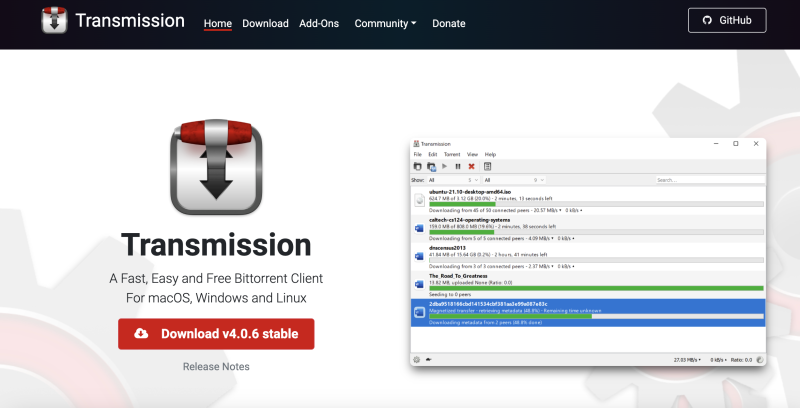Image resolution: width=800 pixels, height=408 pixels.
Task: Click the magnet torrent metadata progress bar
Action: click(596, 316)
